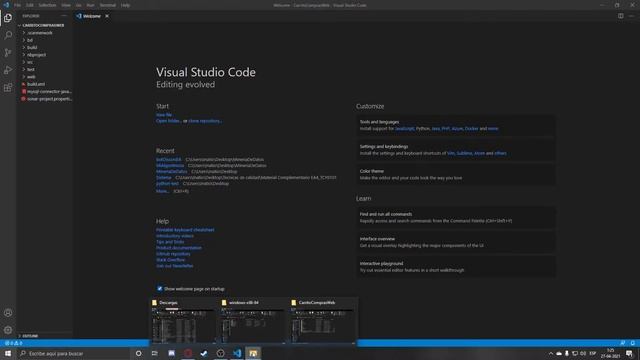Click Tools and languages customize card
This screenshot has width=640, height=360.
(456, 125)
